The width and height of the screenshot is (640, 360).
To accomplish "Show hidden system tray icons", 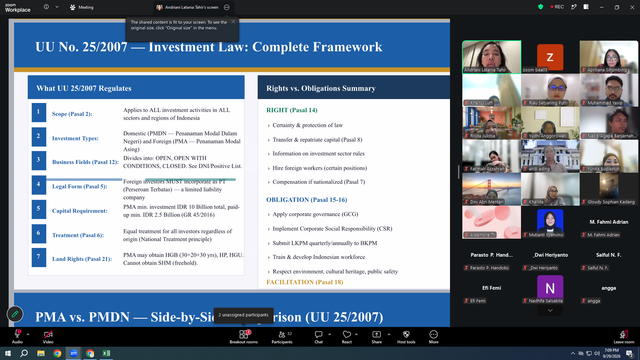I will pos(573,353).
